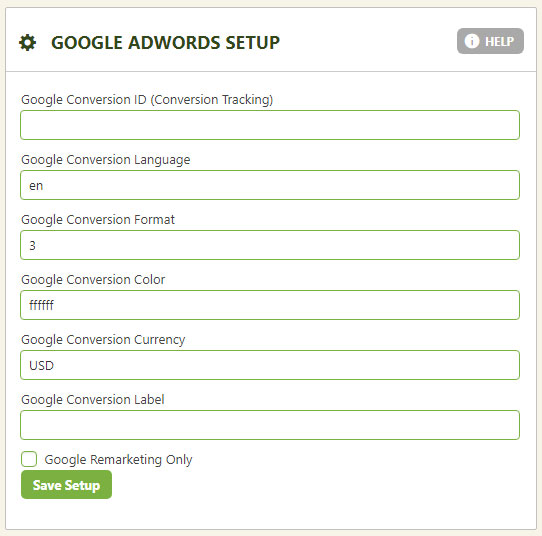Click the ffffff Conversion Color field

tap(270, 305)
